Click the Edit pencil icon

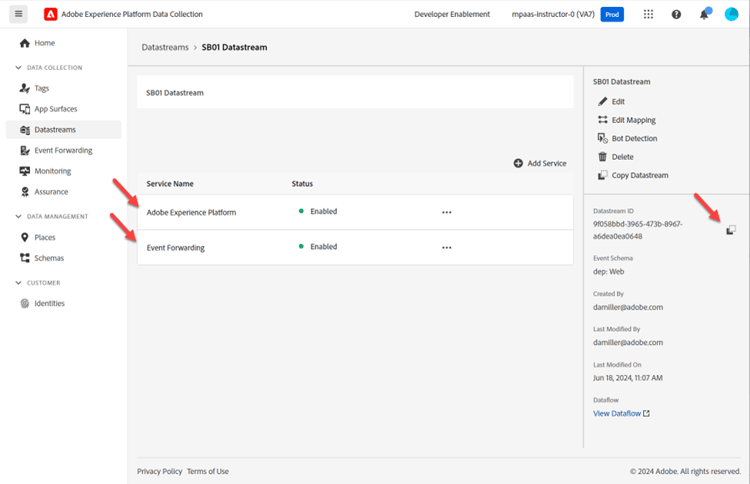coord(602,102)
